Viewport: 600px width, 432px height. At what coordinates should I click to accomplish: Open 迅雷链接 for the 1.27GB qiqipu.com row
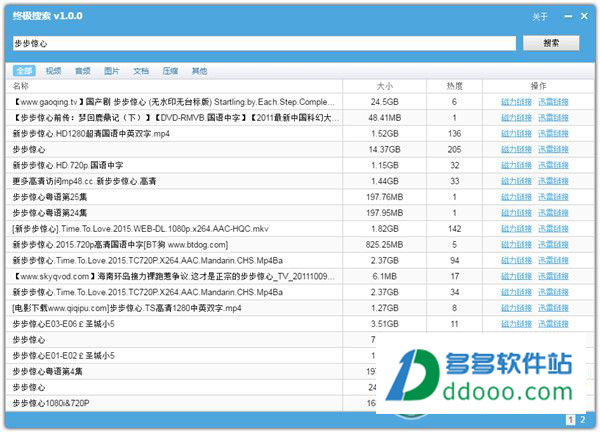point(553,308)
